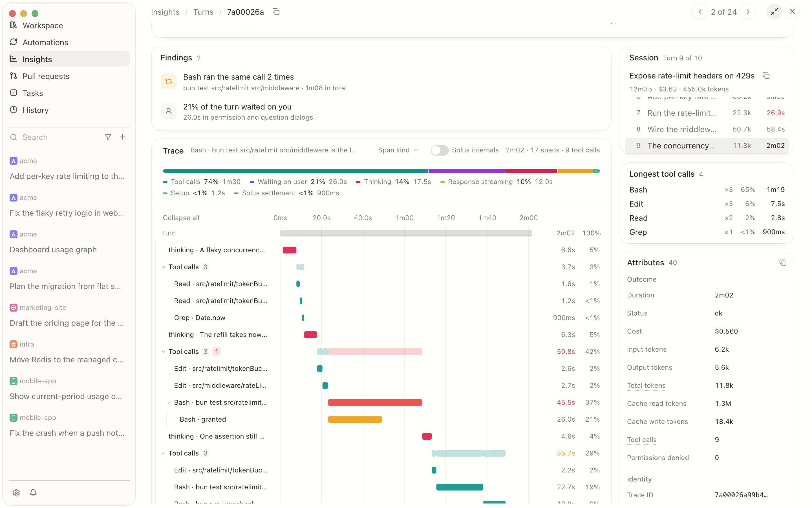Go to Insights breadcrumb
Image resolution: width=812 pixels, height=508 pixels.
point(165,12)
